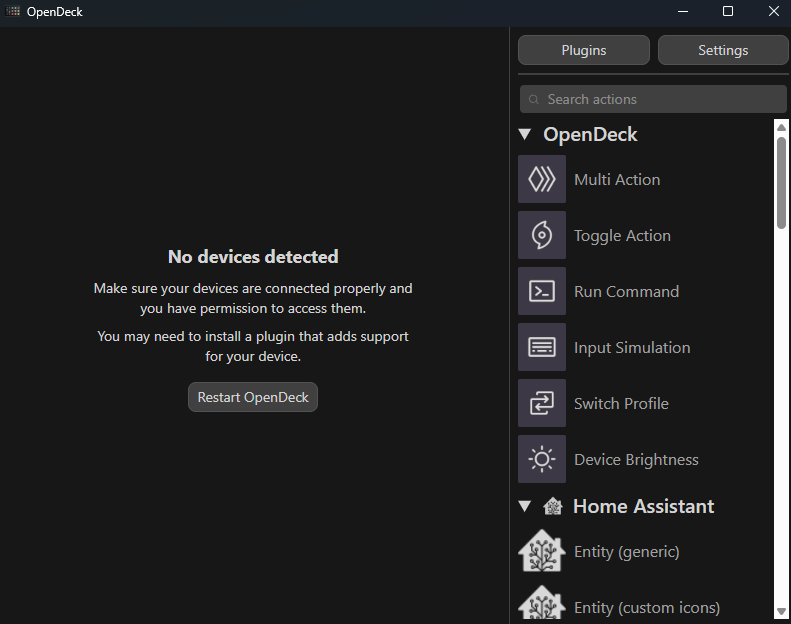Click the Switch Profile icon
This screenshot has width=791, height=624.
click(x=542, y=403)
